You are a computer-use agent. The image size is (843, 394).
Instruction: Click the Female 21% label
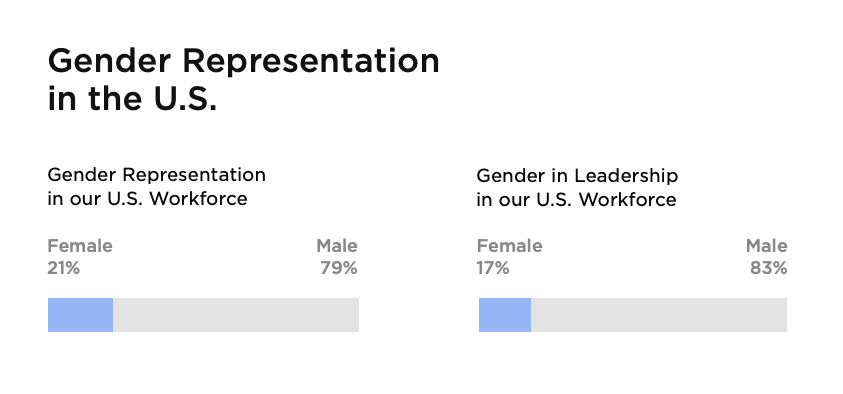point(80,256)
